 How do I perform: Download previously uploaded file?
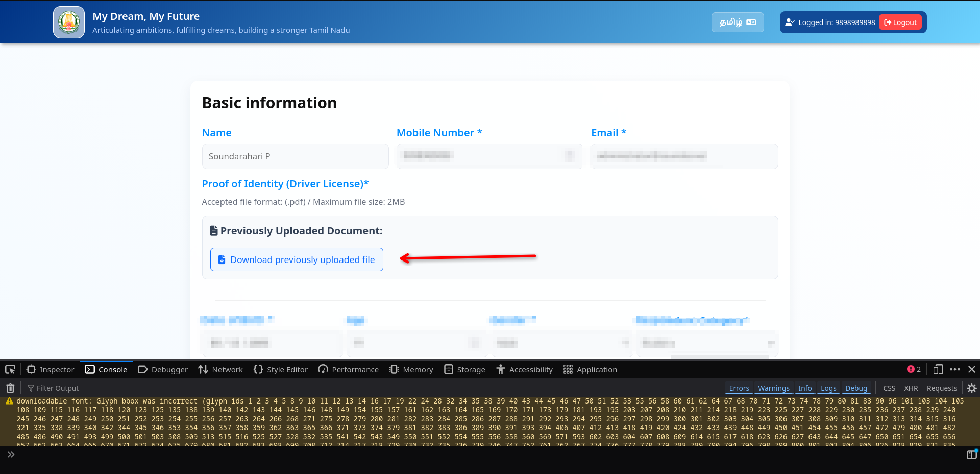(x=297, y=259)
